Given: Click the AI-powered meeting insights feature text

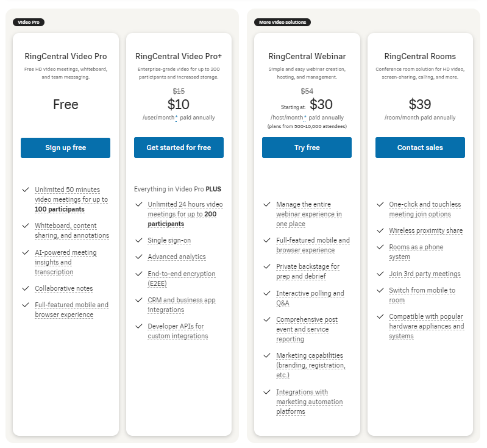Looking at the screenshot, I should 65,262.
